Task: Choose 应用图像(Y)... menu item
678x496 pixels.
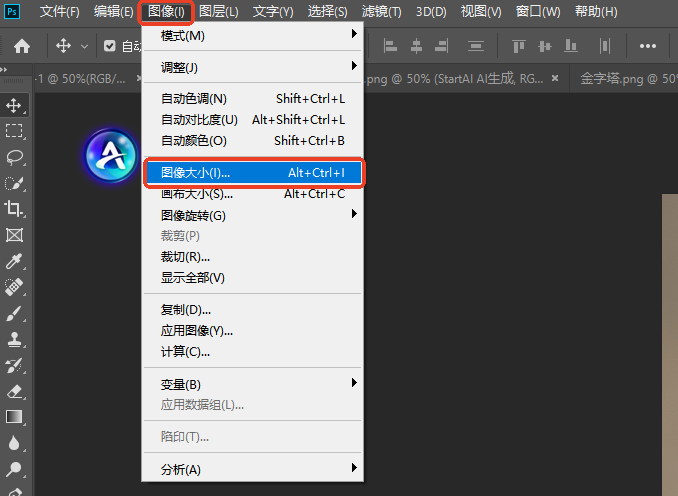Action: (253, 331)
